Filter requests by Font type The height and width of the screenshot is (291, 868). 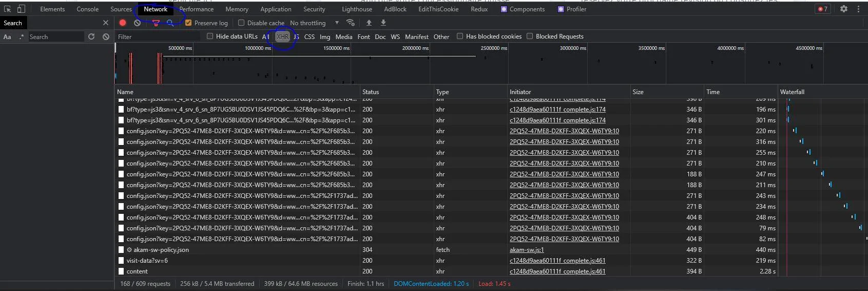click(363, 37)
